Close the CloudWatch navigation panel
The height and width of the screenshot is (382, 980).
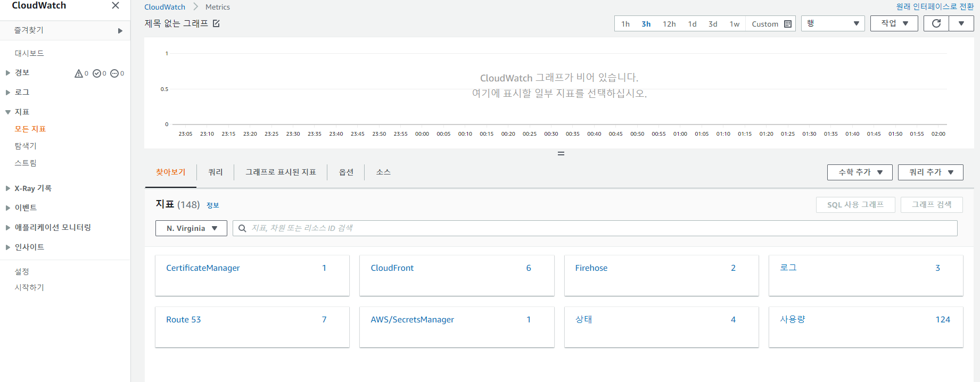[x=115, y=5]
